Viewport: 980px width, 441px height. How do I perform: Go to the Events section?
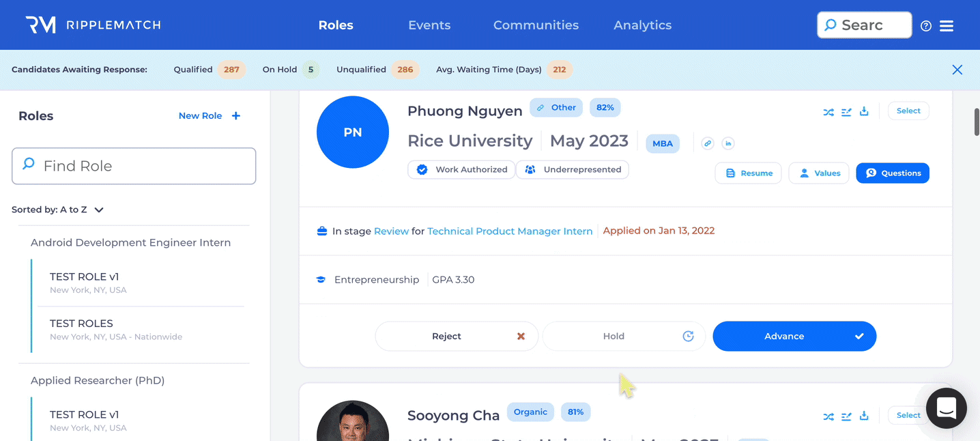pos(429,25)
